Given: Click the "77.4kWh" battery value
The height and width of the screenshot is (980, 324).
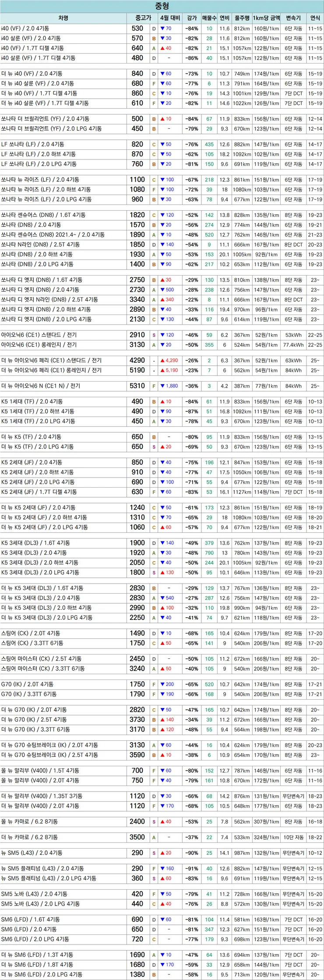Looking at the screenshot, I should (x=293, y=345).
